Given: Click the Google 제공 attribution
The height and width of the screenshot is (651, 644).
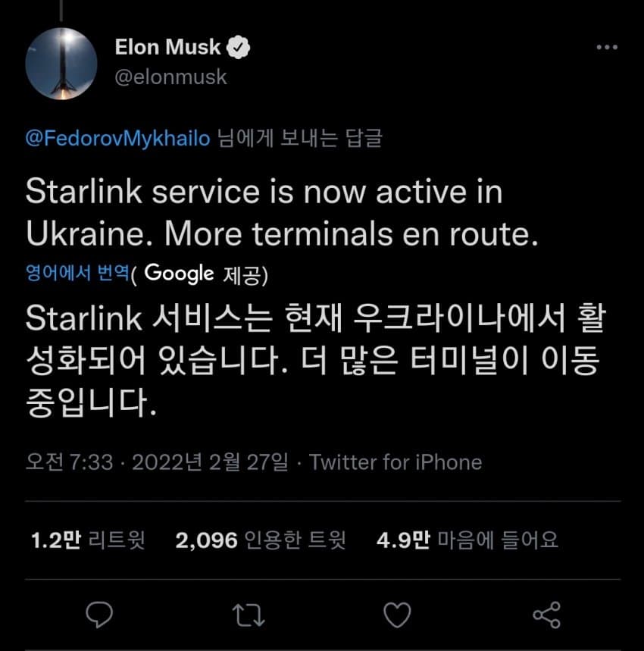Looking at the screenshot, I should (x=203, y=274).
